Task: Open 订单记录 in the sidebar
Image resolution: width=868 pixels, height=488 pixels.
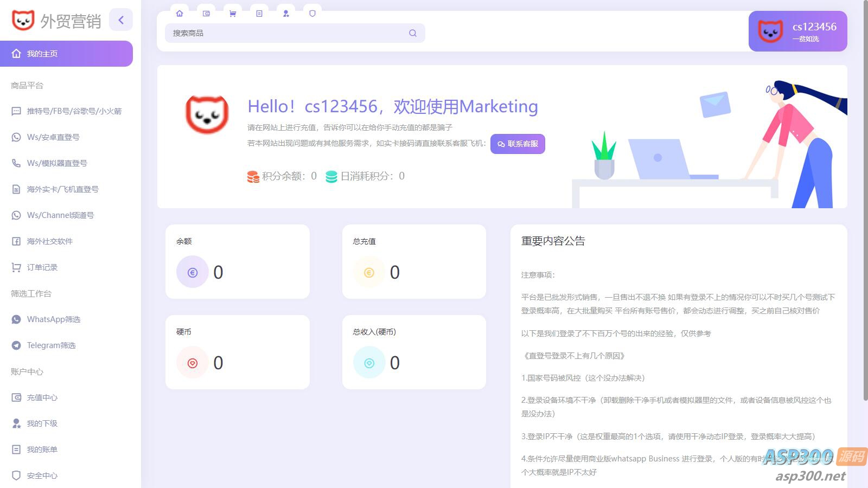Action: 42,267
